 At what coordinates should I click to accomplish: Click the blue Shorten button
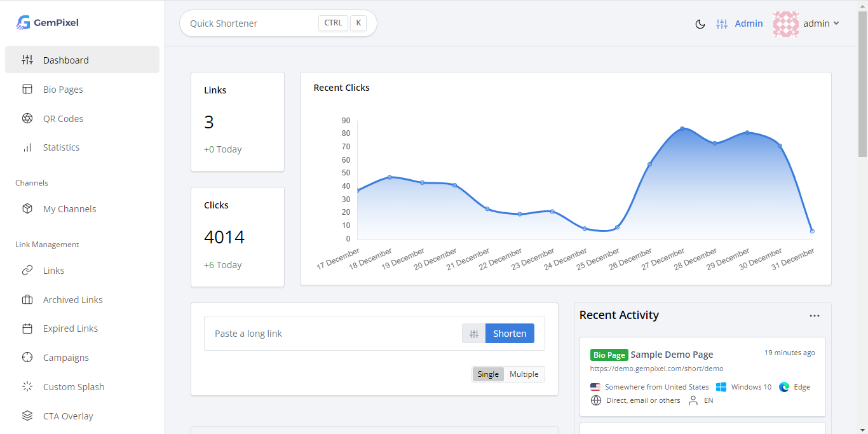point(510,334)
